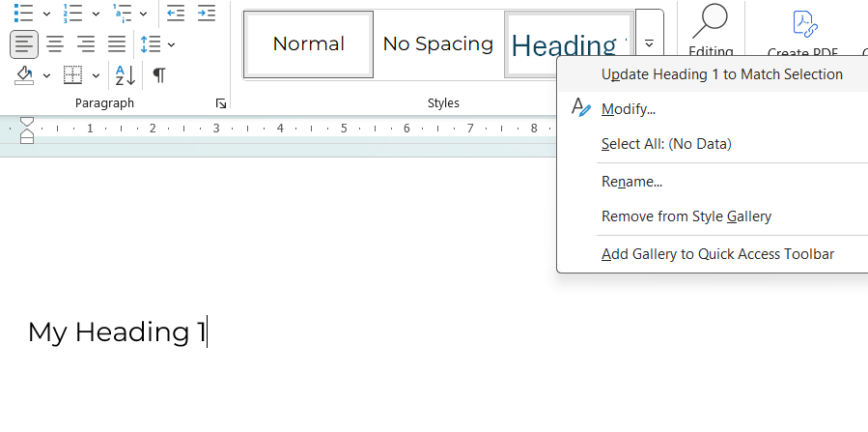This screenshot has width=868, height=432.
Task: Apply the No Spacing style
Action: pos(438,44)
